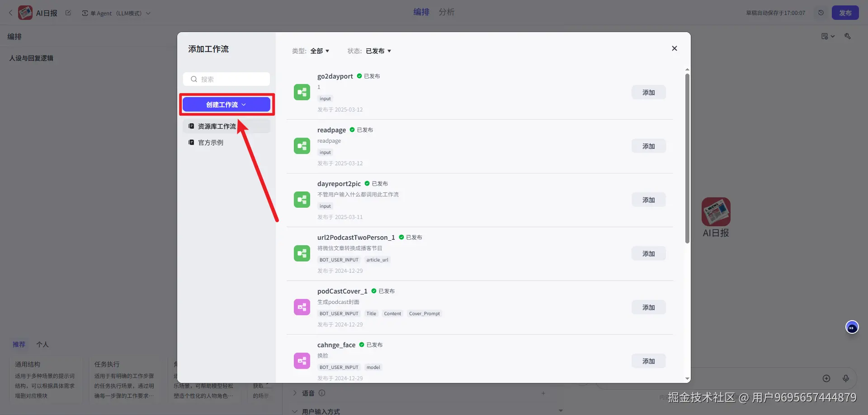Add the cahnge_face workflow
This screenshot has width=868, height=415.
649,361
